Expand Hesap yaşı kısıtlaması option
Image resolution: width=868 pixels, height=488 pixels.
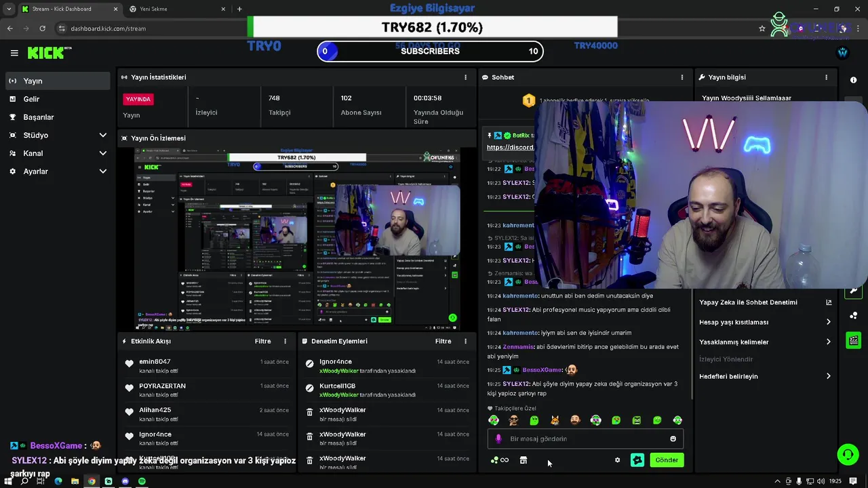[x=765, y=322]
